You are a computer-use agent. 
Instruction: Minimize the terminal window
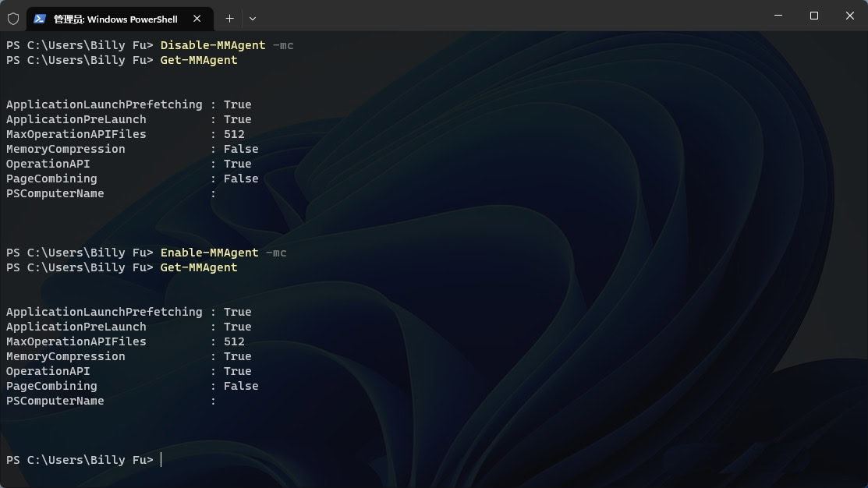(778, 16)
